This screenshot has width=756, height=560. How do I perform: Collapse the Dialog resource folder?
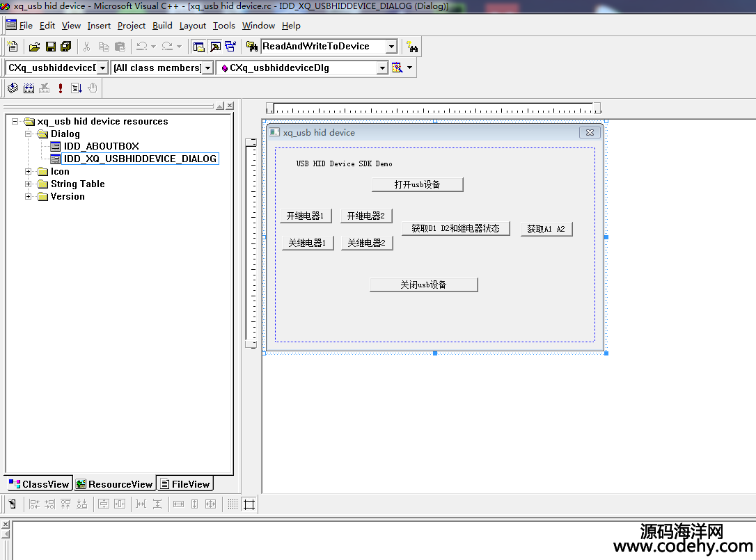(x=29, y=134)
